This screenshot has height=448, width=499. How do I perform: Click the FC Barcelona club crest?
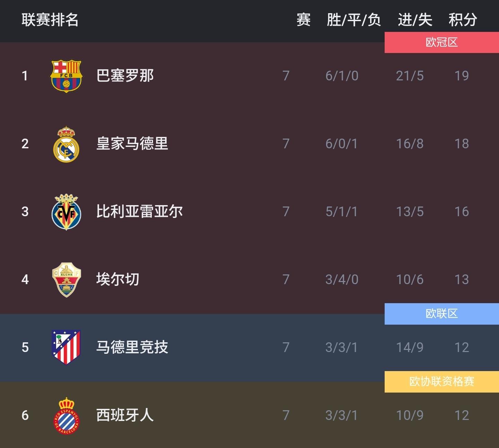[66, 76]
